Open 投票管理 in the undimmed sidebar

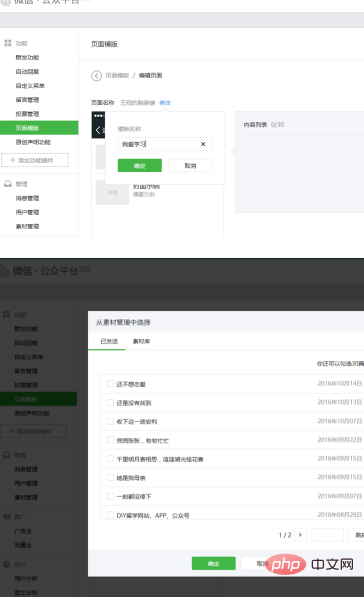27,114
